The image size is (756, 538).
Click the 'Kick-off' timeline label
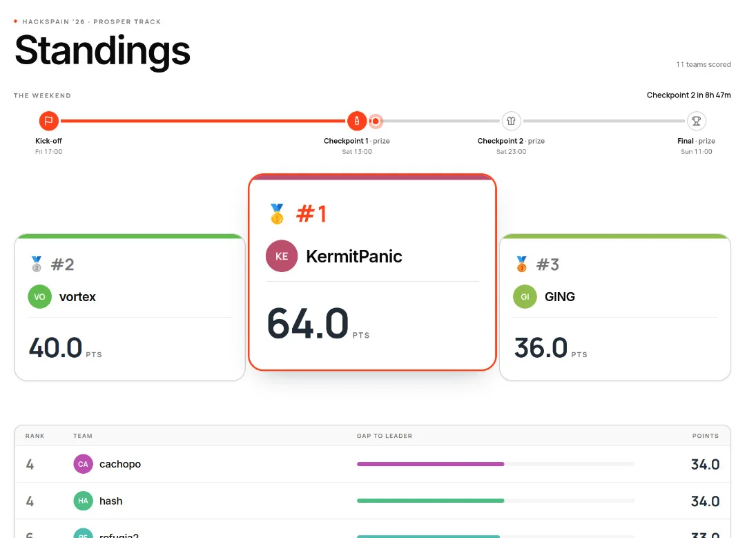pos(49,141)
